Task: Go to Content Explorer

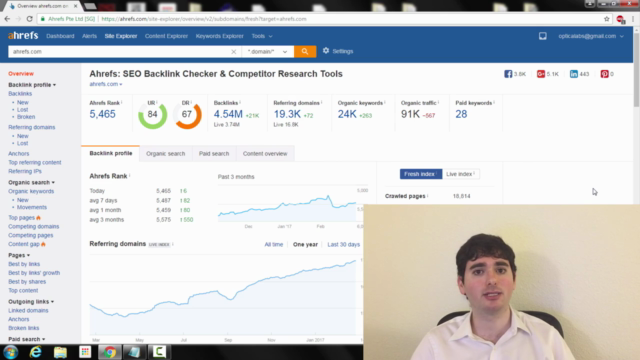Action: click(x=166, y=36)
